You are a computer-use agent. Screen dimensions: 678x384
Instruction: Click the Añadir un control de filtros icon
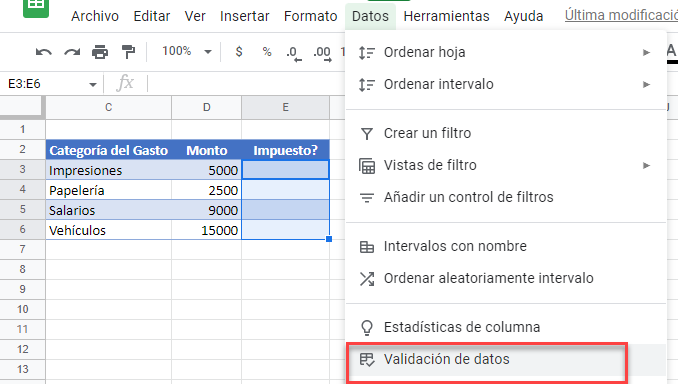tap(367, 198)
